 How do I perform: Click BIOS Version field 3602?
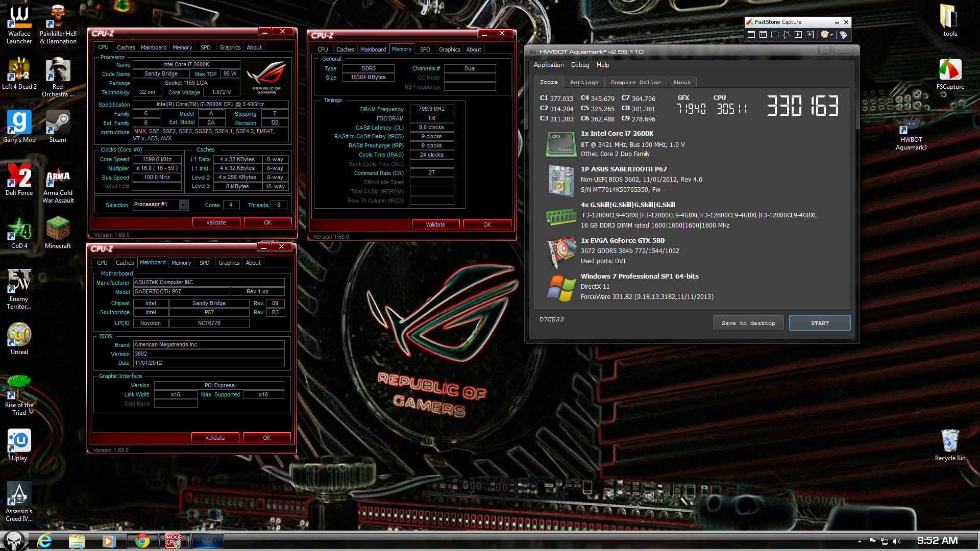point(209,354)
